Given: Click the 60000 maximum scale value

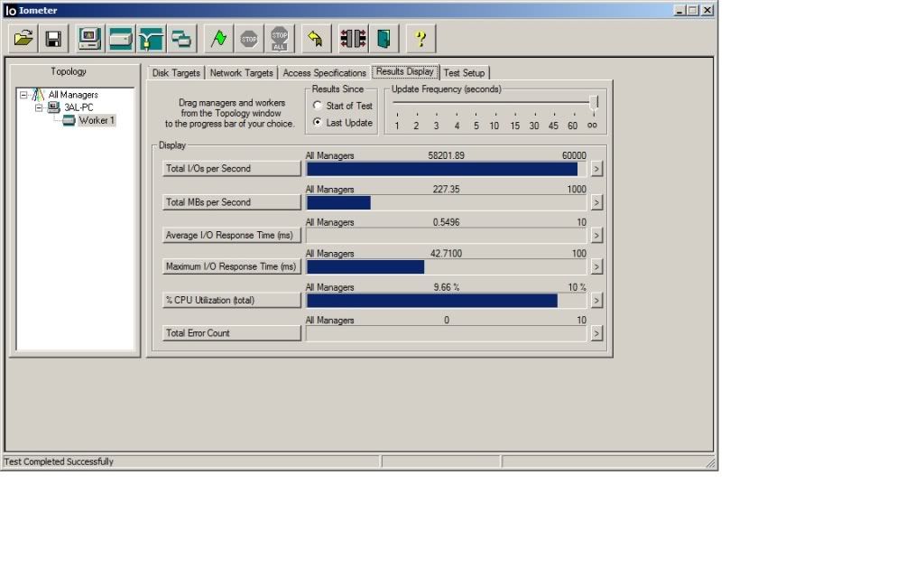Looking at the screenshot, I should (574, 155).
